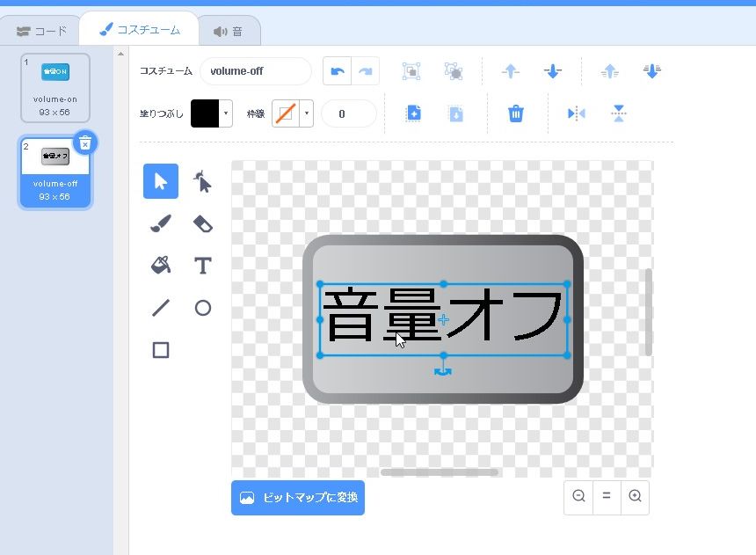This screenshot has height=555, width=756.
Task: Select the Brush tool
Action: pos(161,224)
